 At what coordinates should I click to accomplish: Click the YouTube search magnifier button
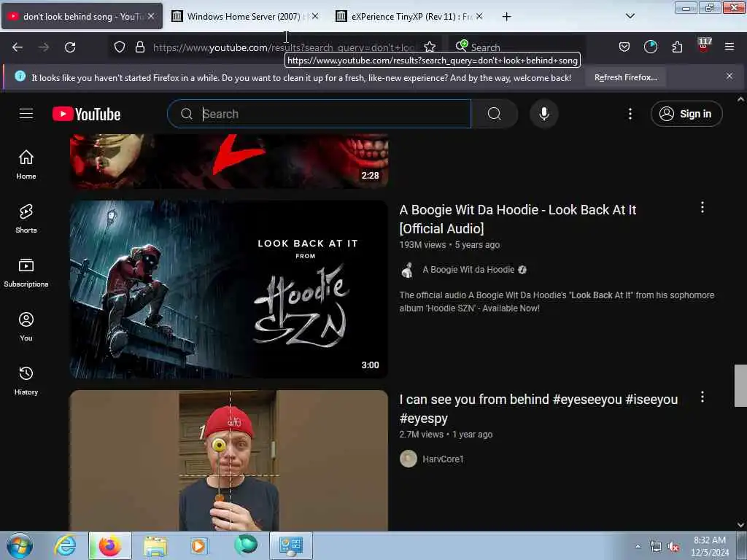click(x=495, y=114)
